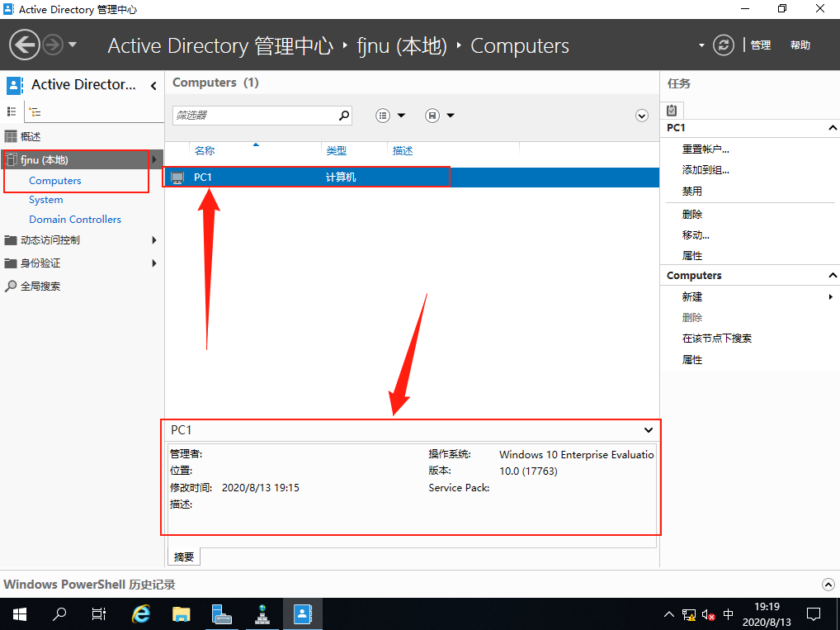Open the 管理 menu
Screen dimensions: 840x630
[x=760, y=45]
